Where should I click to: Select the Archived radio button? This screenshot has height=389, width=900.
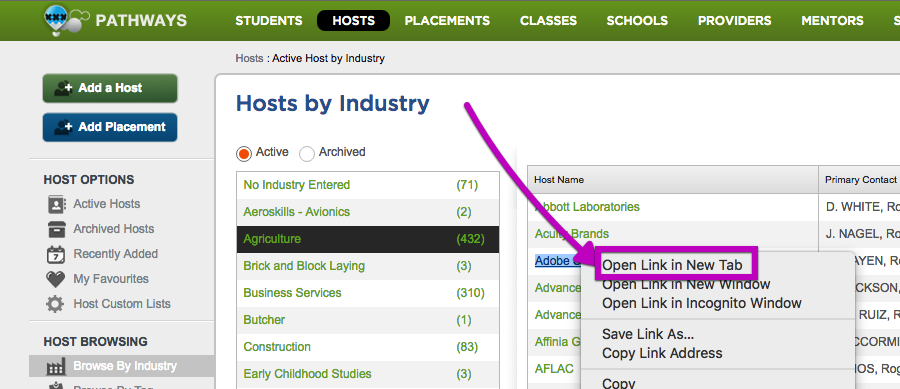(307, 153)
